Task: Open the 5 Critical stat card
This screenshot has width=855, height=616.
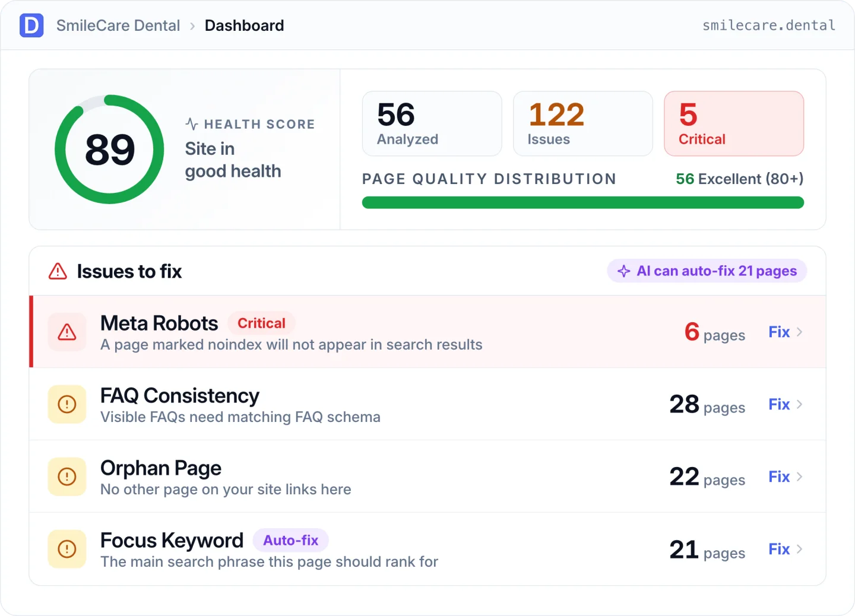Action: 734,123
